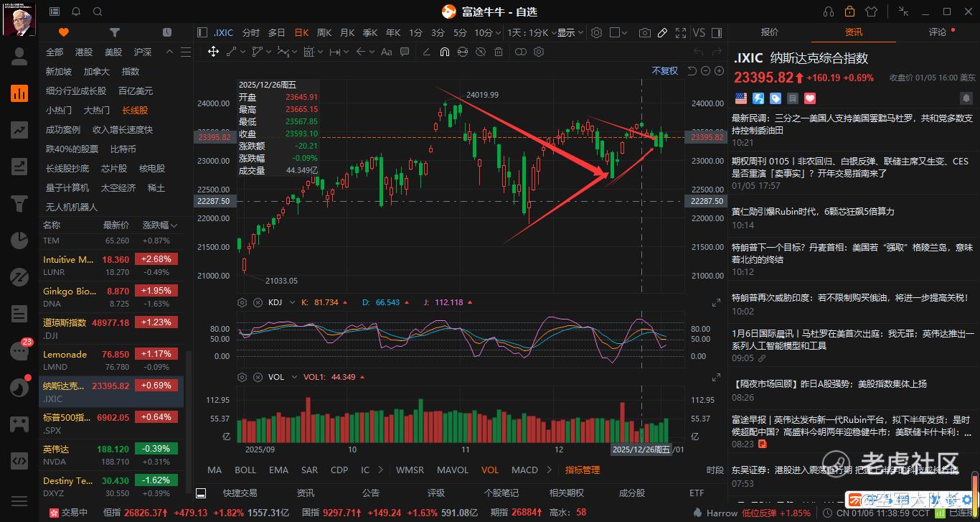
Task: Toggle the right info panel visibility
Action: point(715,32)
